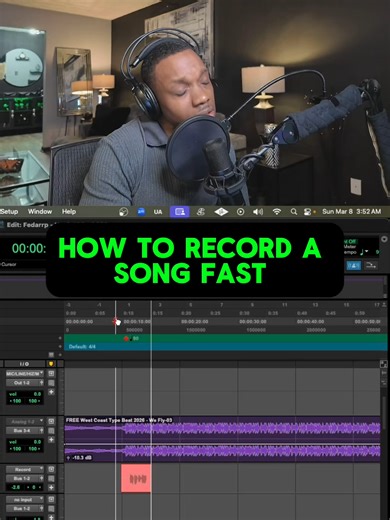Image resolution: width=390 pixels, height=520 pixels.
Task: Select the FREE West Coast Type Beat clip
Action: point(222,439)
